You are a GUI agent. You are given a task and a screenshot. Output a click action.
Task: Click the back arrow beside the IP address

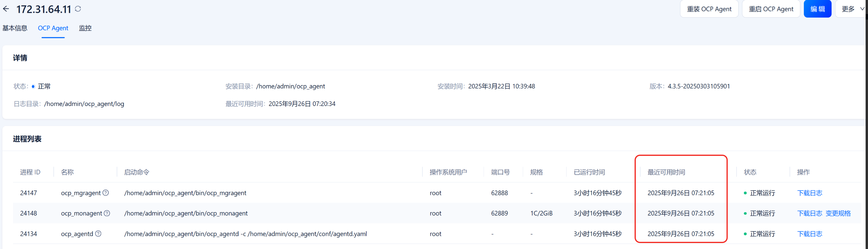(6, 9)
